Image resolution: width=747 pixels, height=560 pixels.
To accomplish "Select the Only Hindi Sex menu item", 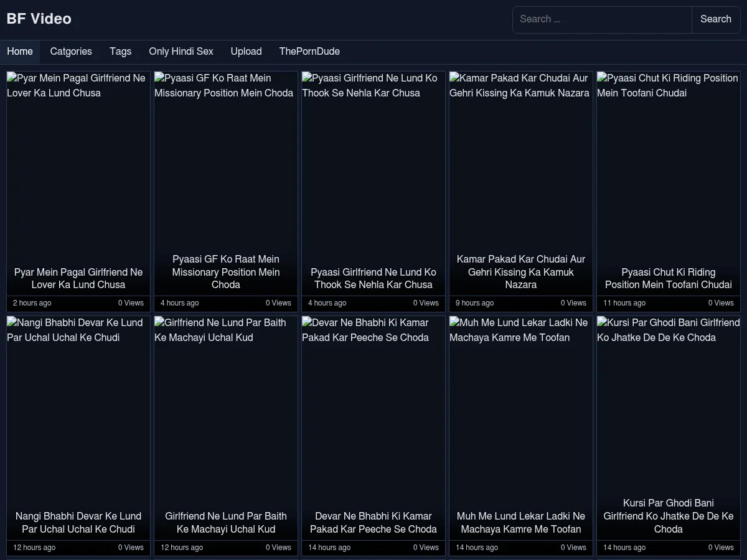I will click(x=181, y=52).
